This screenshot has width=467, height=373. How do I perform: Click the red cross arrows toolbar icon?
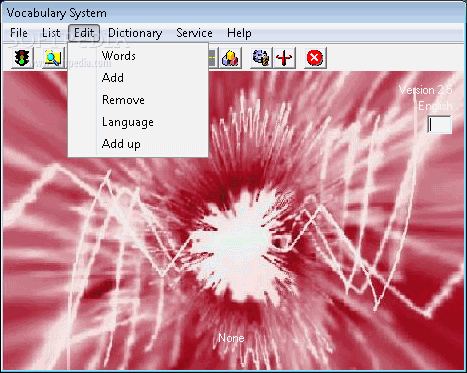pyautogui.click(x=284, y=58)
